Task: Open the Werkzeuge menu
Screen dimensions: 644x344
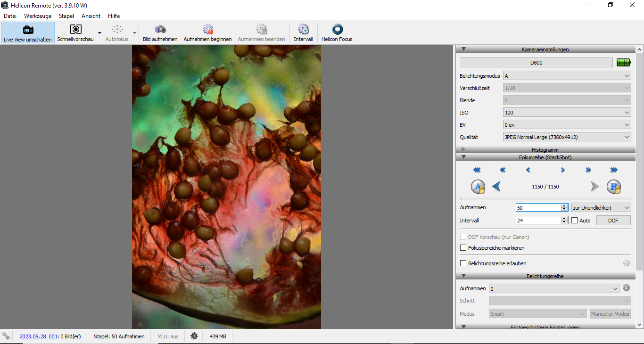Action: pos(38,16)
